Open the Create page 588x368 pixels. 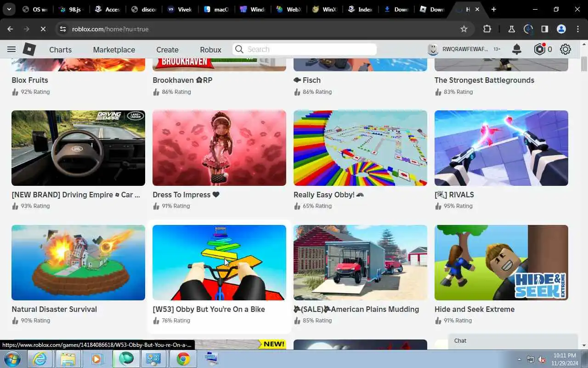click(x=167, y=50)
